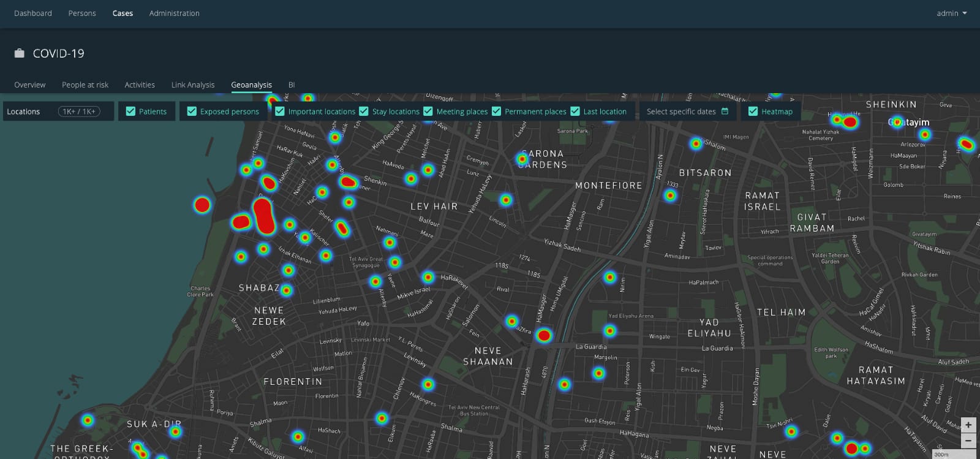Click the Yad Eliyahu Arena label
Image resolution: width=980 pixels, height=459 pixels.
631,316
